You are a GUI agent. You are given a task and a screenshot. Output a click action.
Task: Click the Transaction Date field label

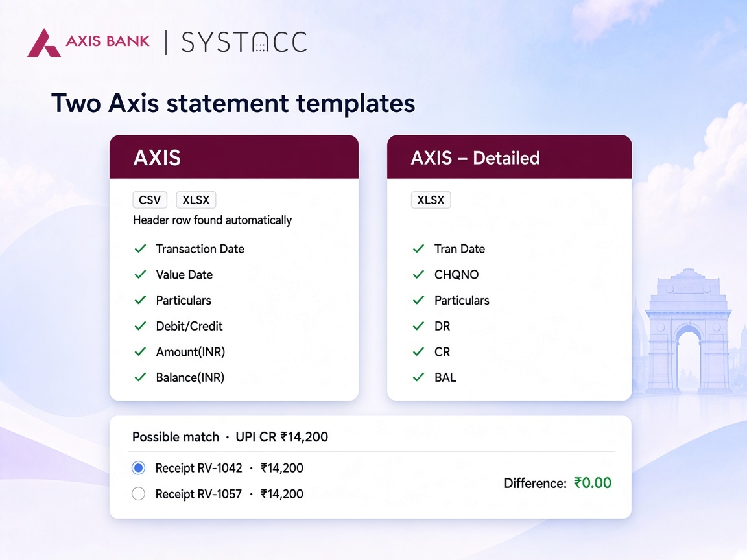coord(200,249)
